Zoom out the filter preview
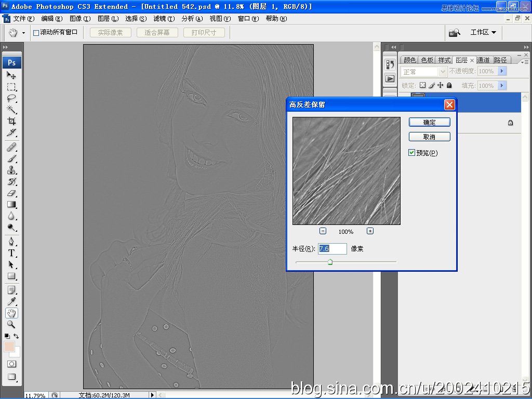 coord(323,231)
